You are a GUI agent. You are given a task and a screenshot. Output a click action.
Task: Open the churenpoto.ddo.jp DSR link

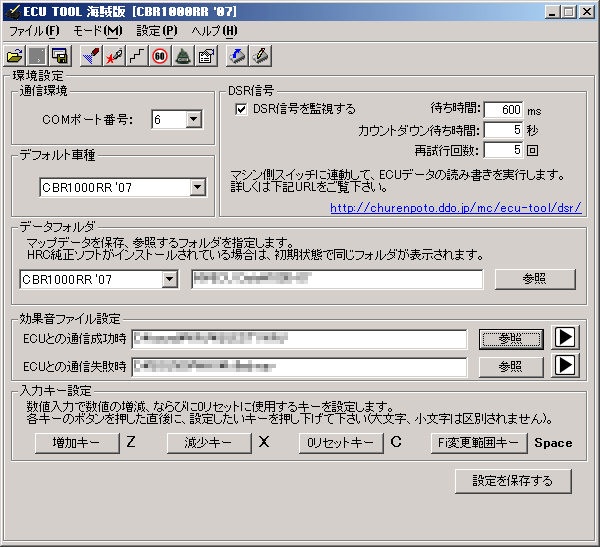tap(456, 208)
